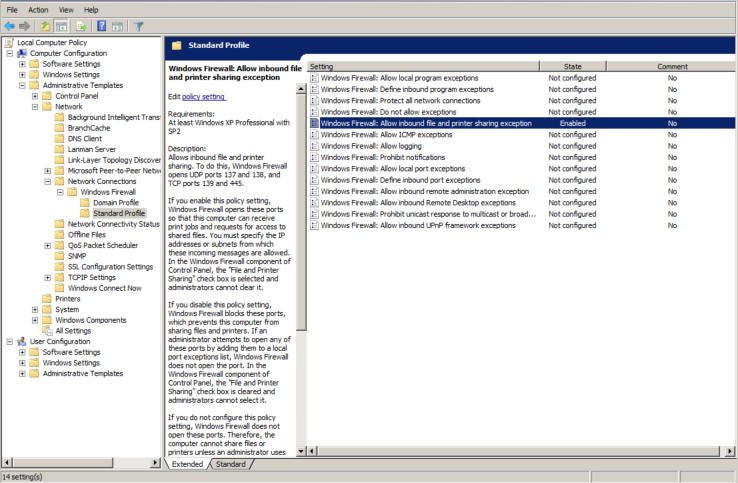Open the View menu

coord(65,9)
